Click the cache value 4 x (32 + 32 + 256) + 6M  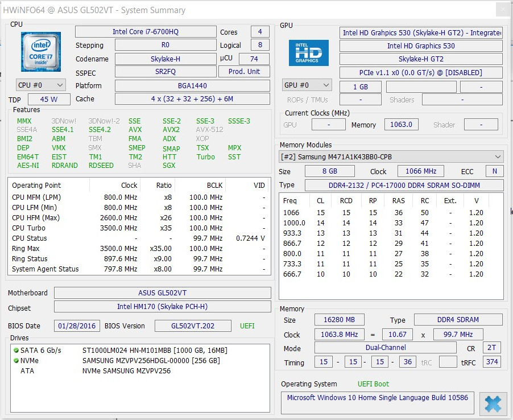click(192, 99)
